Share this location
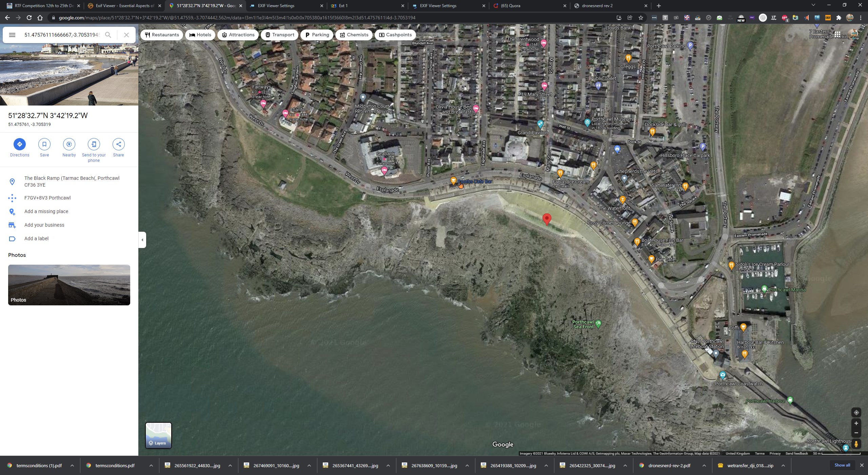868x475 pixels. pyautogui.click(x=118, y=144)
